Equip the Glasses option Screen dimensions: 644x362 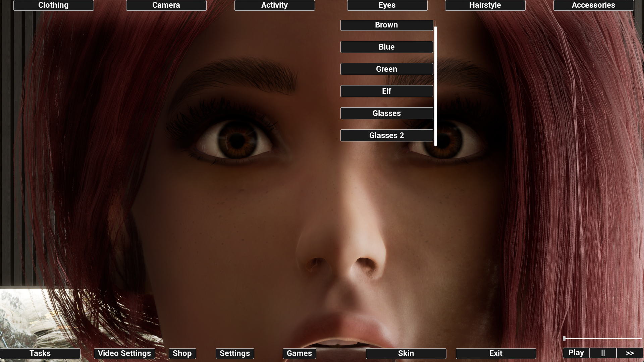(386, 113)
